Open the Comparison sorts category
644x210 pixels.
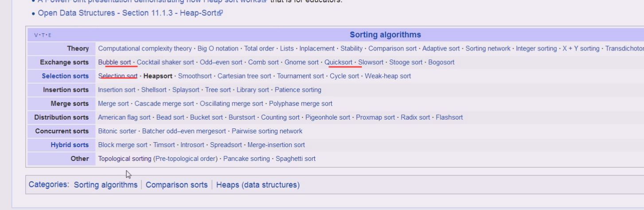tap(176, 185)
